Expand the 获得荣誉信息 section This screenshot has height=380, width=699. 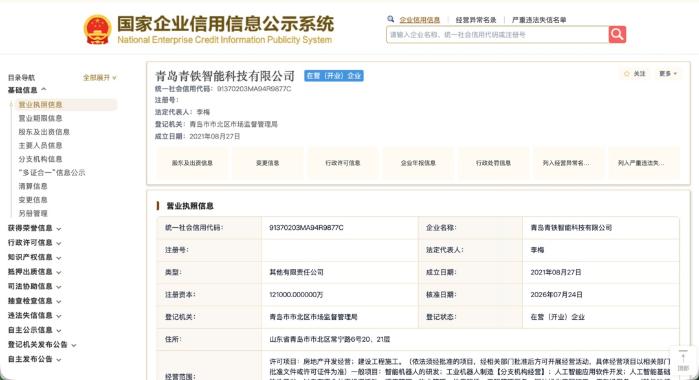[34, 228]
